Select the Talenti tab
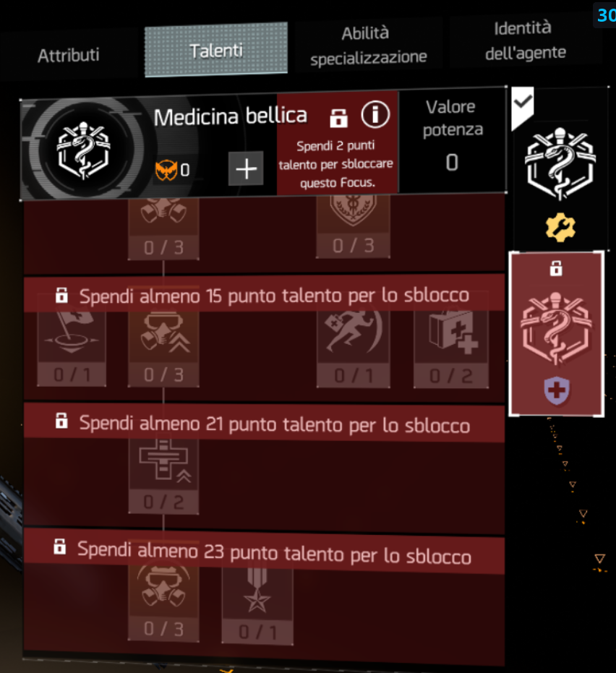 (x=216, y=50)
